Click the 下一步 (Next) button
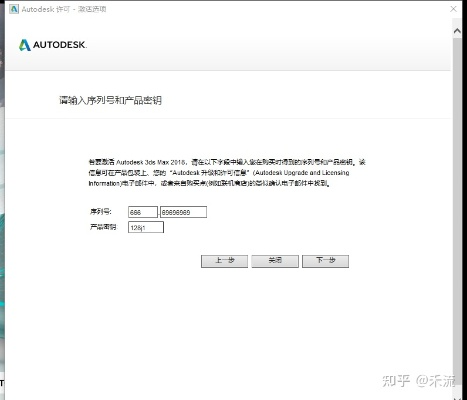The width and height of the screenshot is (467, 400). pos(325,261)
